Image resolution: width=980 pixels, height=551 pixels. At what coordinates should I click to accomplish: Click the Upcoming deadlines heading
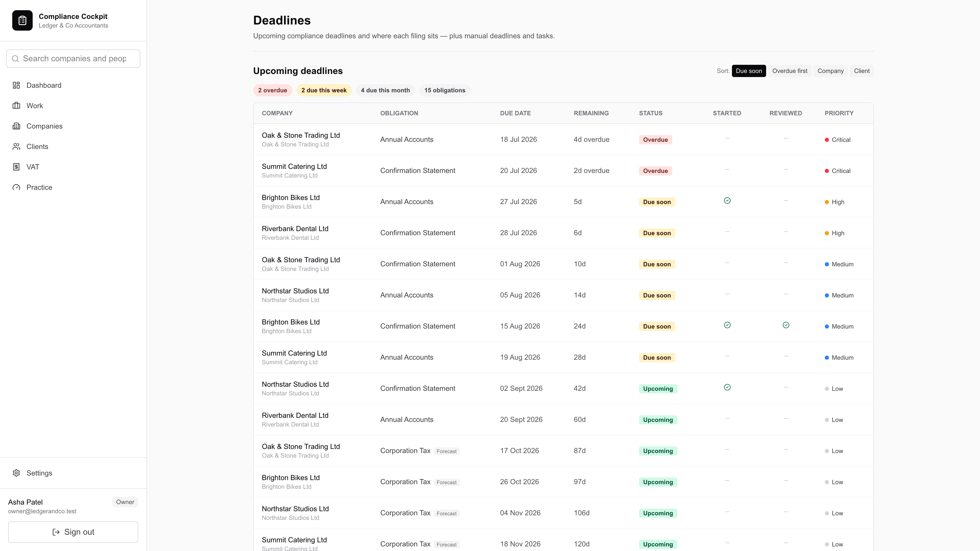(x=298, y=71)
